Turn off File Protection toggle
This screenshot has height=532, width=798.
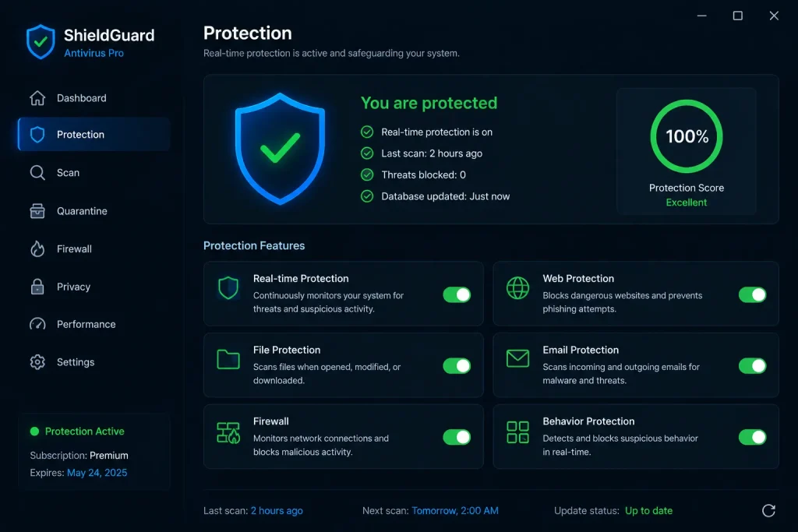(457, 365)
